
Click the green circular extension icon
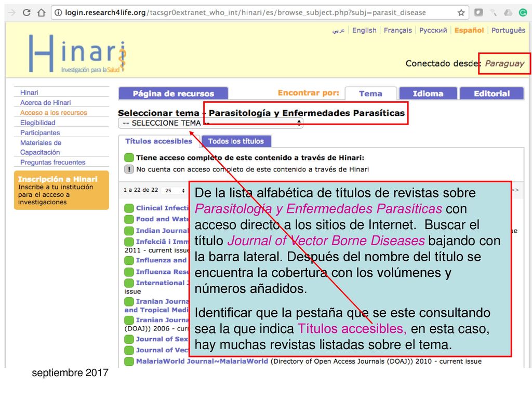point(523,12)
